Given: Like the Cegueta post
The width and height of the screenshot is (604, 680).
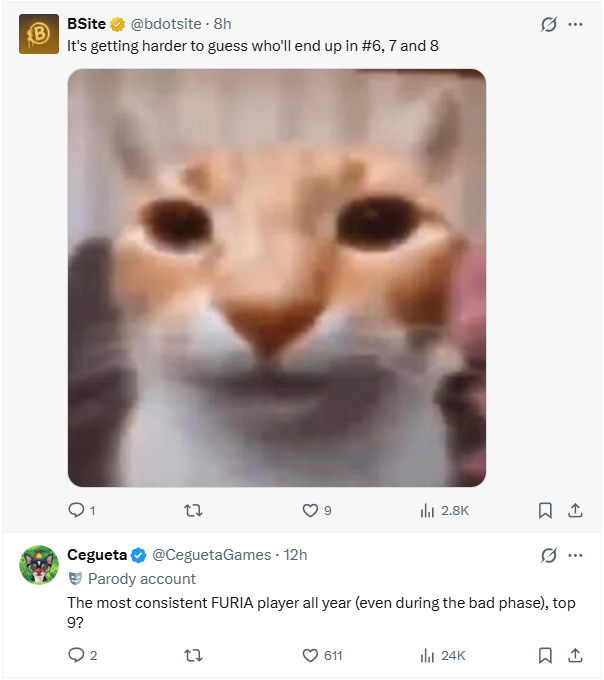Looking at the screenshot, I should coord(310,655).
